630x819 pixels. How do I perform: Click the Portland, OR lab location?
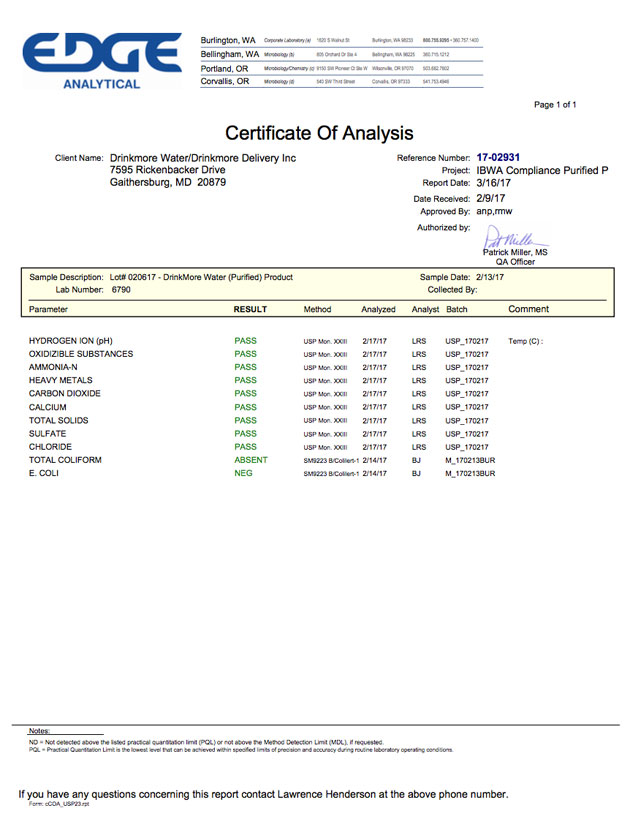click(225, 68)
